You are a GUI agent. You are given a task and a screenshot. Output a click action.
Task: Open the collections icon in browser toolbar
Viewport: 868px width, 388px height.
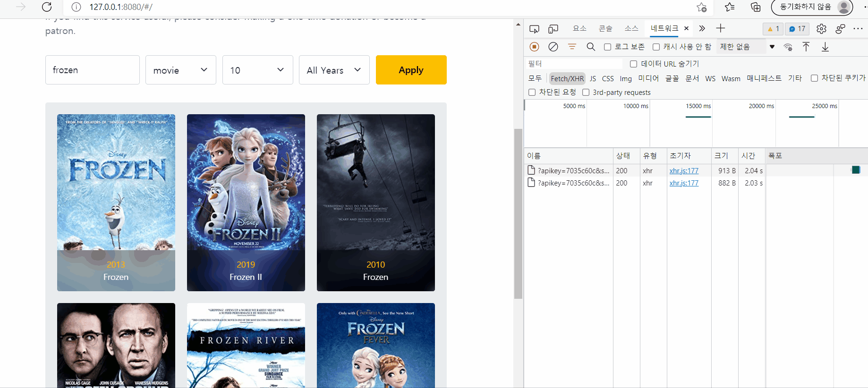point(756,7)
